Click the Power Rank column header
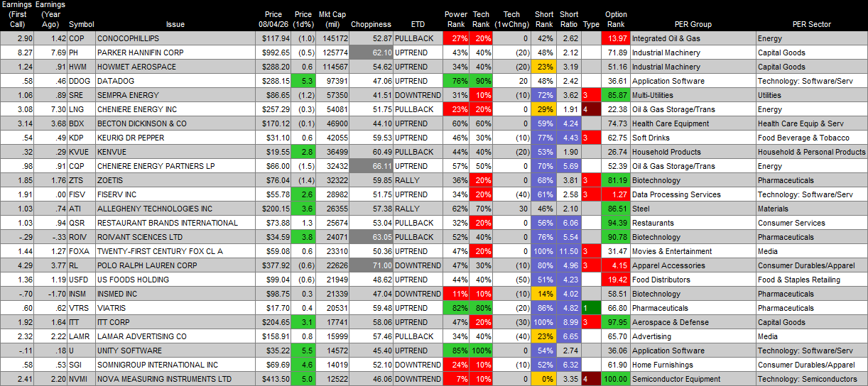The height and width of the screenshot is (386, 868). click(x=456, y=19)
